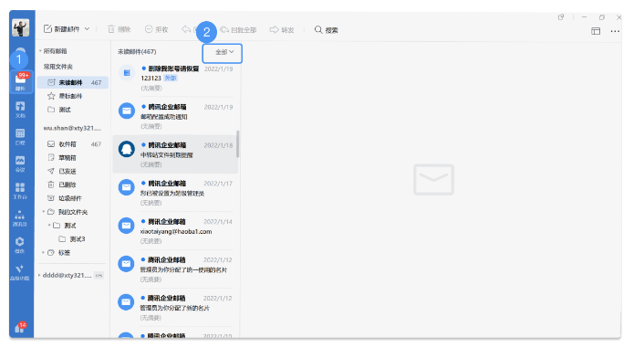Open the 分配了新的名片 email
The width and height of the screenshot is (644, 348).
tap(175, 308)
